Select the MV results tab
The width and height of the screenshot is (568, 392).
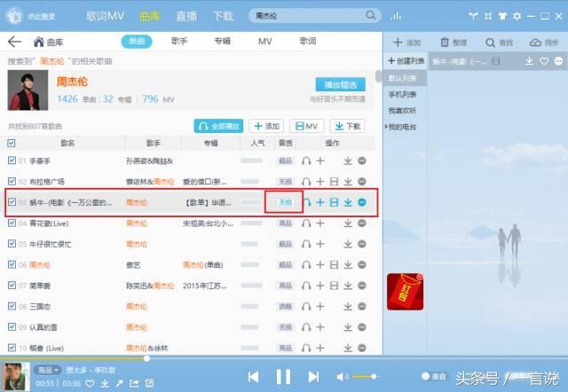pos(264,42)
